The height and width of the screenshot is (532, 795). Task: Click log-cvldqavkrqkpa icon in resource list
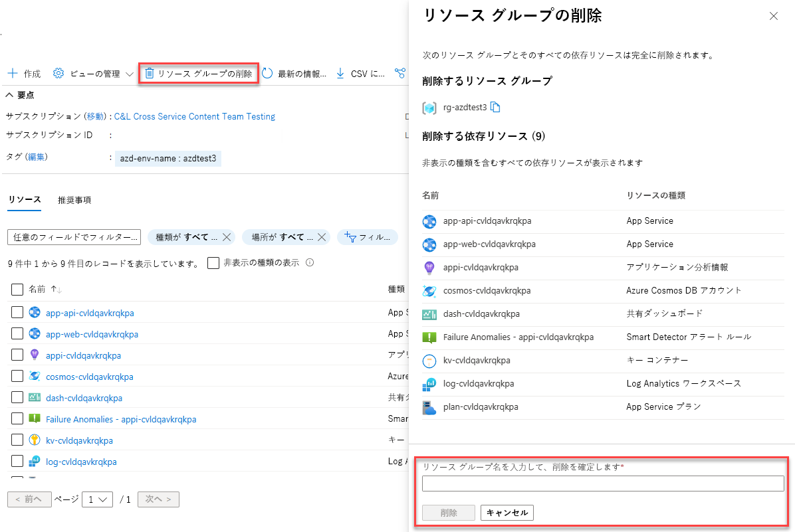click(x=35, y=461)
